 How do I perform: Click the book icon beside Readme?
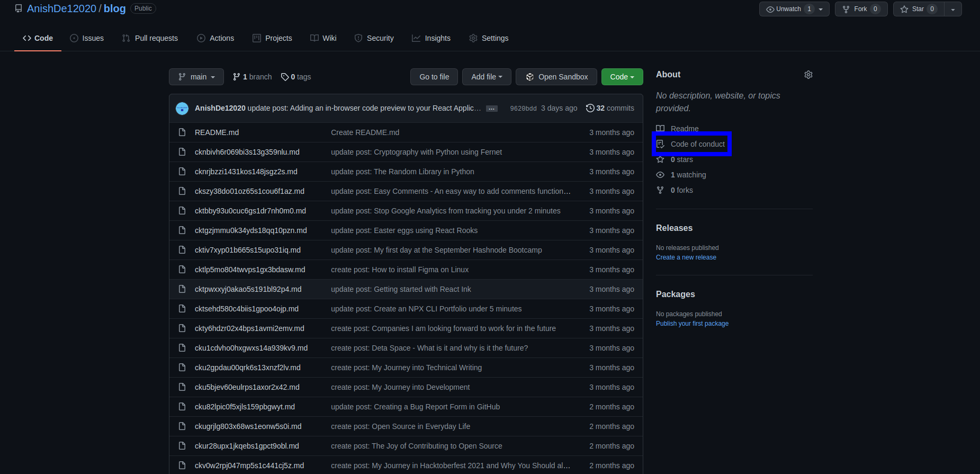(660, 129)
